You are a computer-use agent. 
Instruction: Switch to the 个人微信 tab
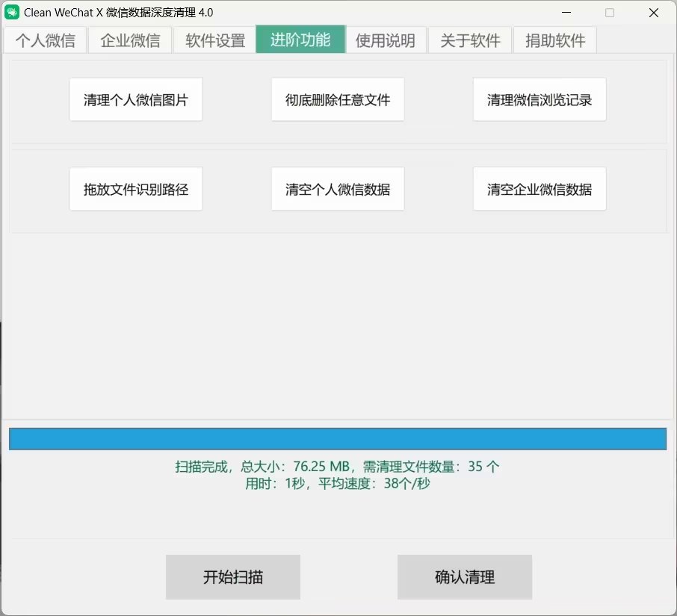[46, 40]
